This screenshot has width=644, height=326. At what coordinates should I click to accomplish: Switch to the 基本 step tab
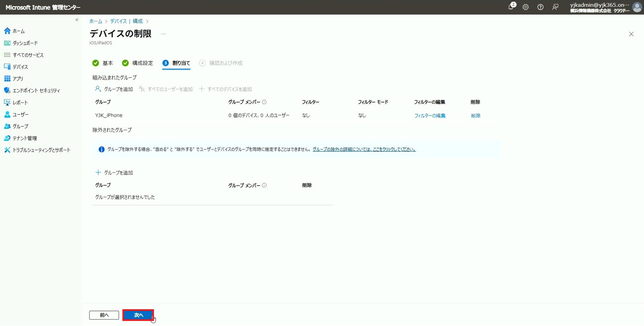click(107, 63)
